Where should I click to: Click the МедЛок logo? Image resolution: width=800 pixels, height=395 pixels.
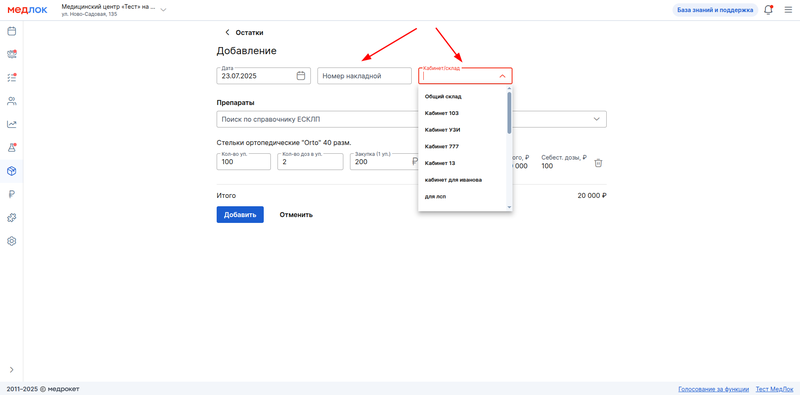27,10
